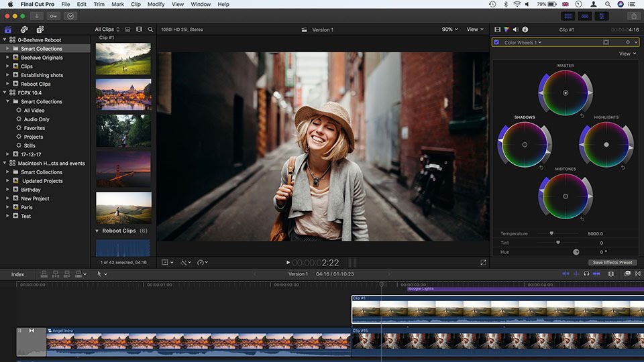Viewport: 644px width, 362px height.
Task: Click the browser search magnifier icon
Action: click(150, 29)
